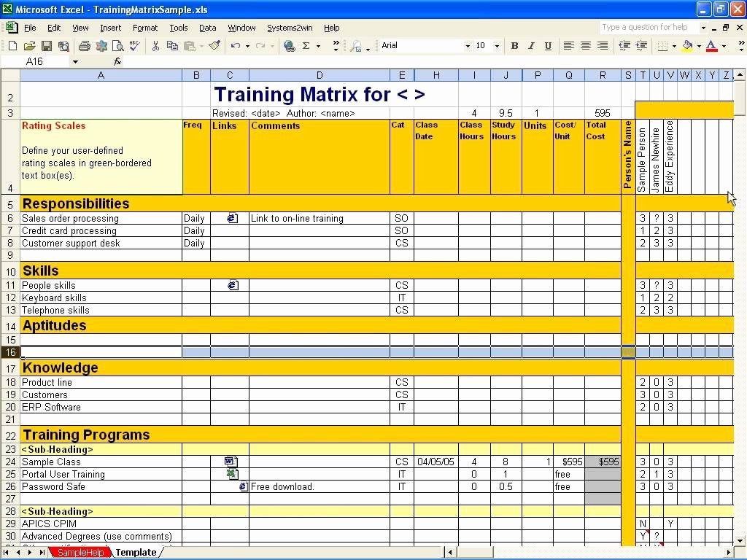
Task: Click the Type a question for help box
Action: 649,28
